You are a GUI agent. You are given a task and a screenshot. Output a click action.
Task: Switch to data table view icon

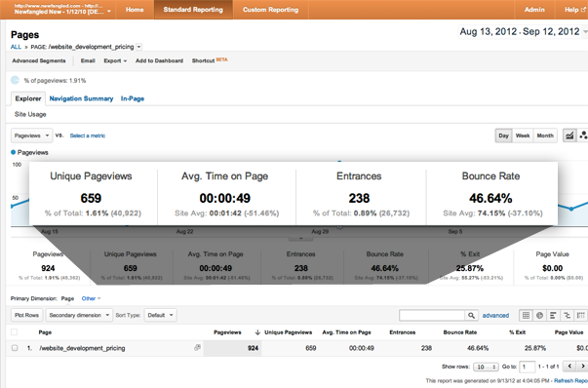click(x=526, y=315)
